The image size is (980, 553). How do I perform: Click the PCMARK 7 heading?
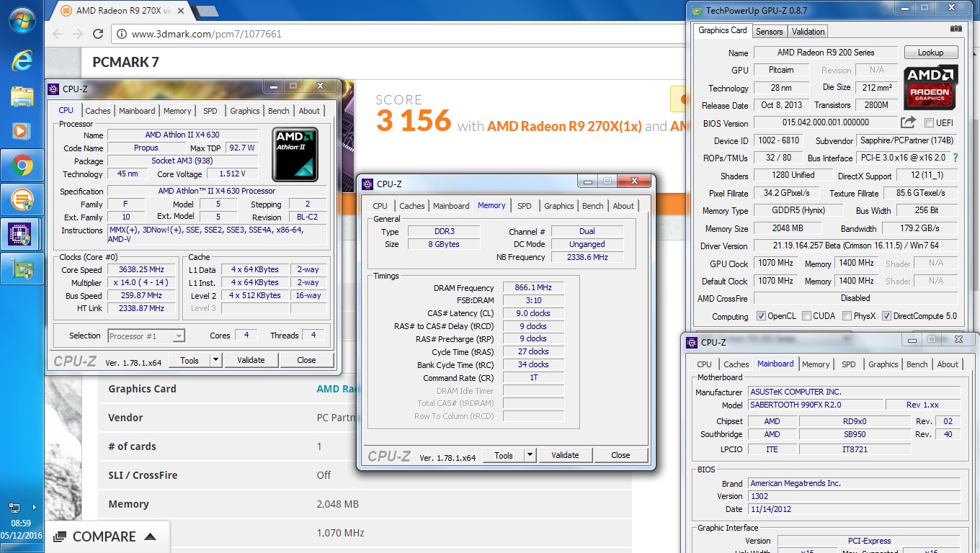pos(125,62)
